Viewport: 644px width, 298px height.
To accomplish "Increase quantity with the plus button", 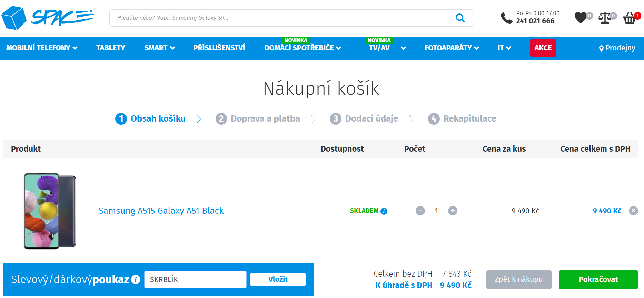I will tap(453, 211).
